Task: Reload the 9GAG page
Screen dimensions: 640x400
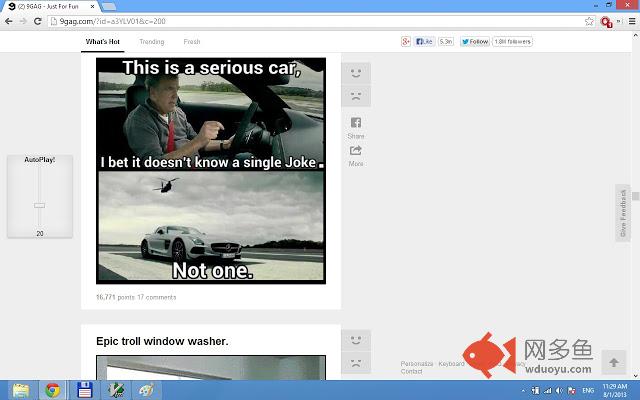Action: 38,21
